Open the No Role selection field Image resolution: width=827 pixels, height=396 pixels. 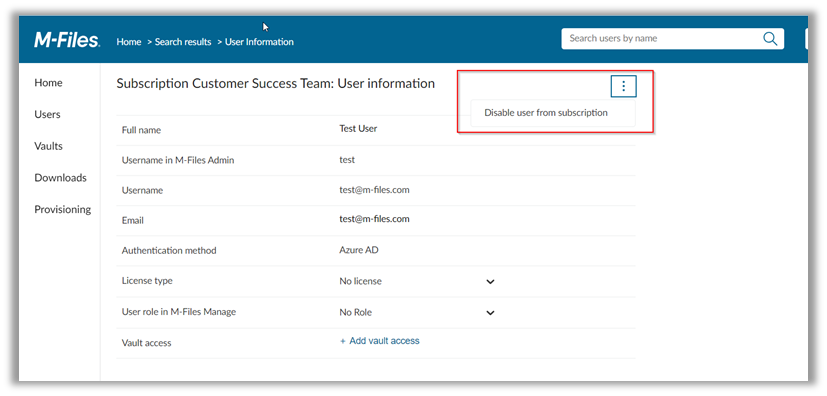point(417,313)
